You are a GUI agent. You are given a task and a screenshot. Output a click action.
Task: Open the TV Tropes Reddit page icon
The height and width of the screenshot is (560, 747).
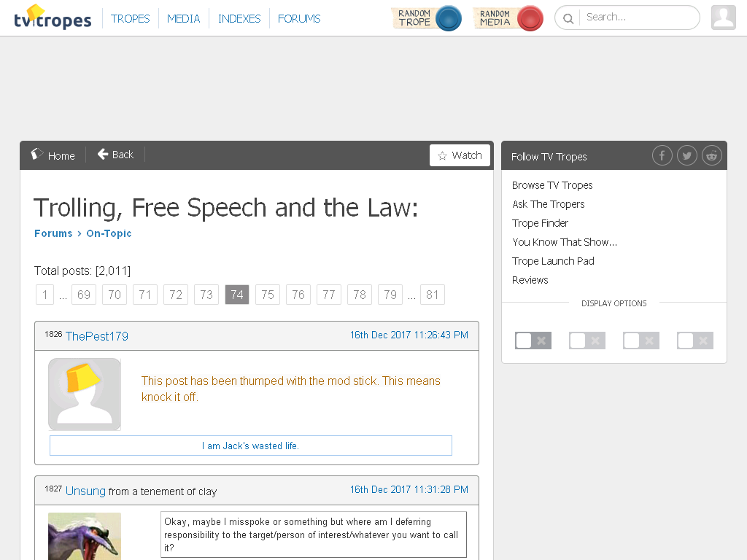pos(711,155)
